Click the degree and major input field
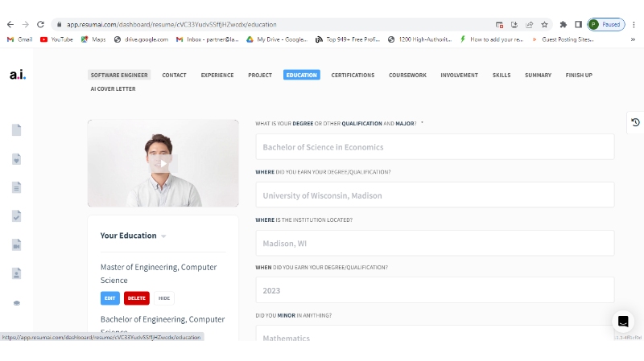The height and width of the screenshot is (361, 644). click(435, 147)
